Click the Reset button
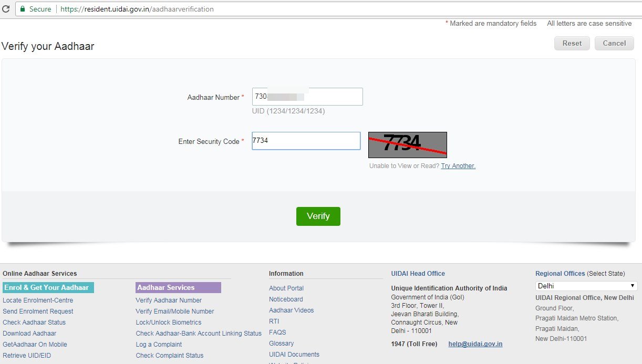Viewport: 642px width, 364px height. click(572, 43)
